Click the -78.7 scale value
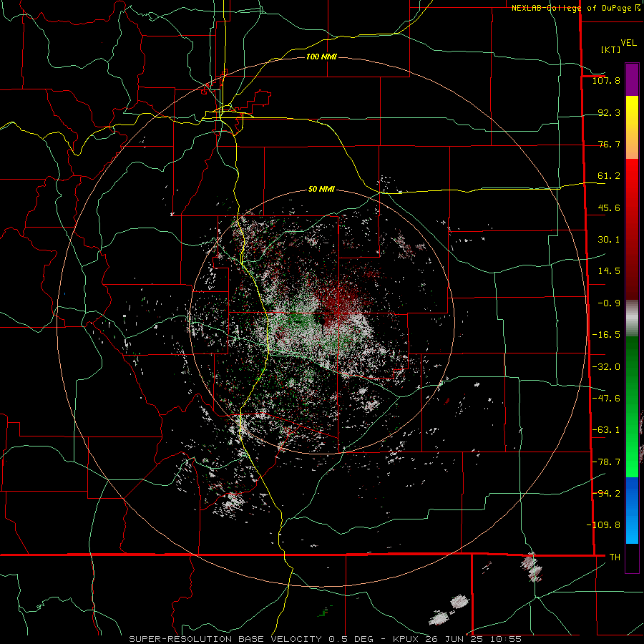The height and width of the screenshot is (644, 644). tap(606, 462)
